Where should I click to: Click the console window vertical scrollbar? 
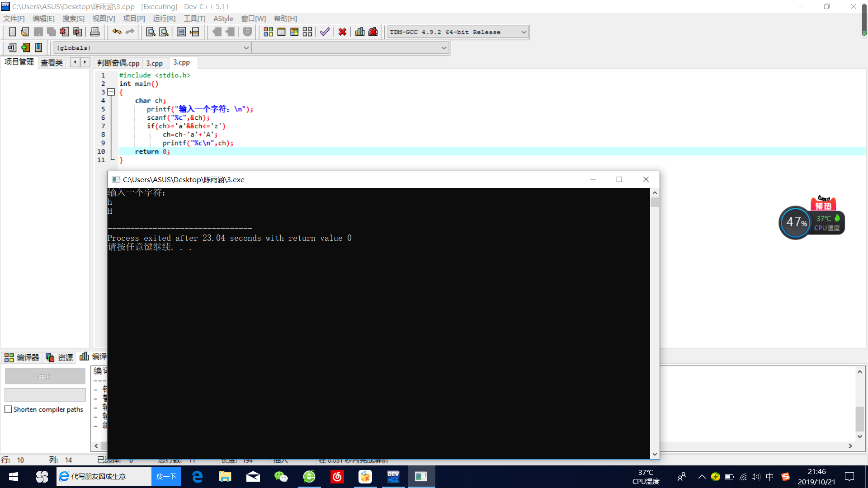655,316
